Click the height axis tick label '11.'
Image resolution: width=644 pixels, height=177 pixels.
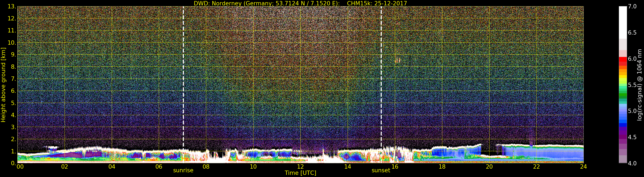tap(12, 31)
